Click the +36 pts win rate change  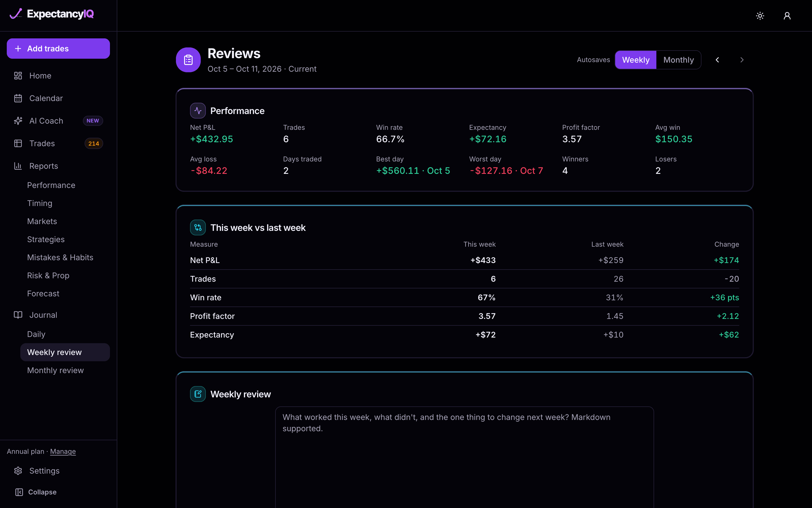(x=724, y=297)
